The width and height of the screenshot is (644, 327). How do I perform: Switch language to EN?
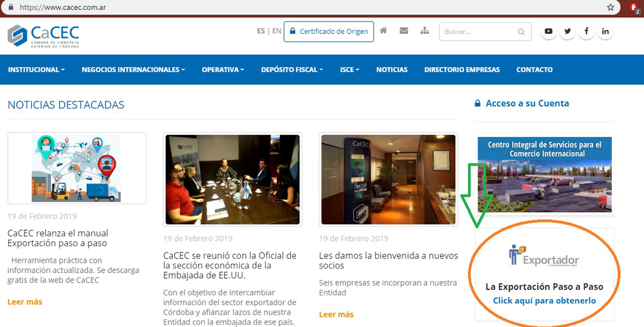(x=277, y=31)
